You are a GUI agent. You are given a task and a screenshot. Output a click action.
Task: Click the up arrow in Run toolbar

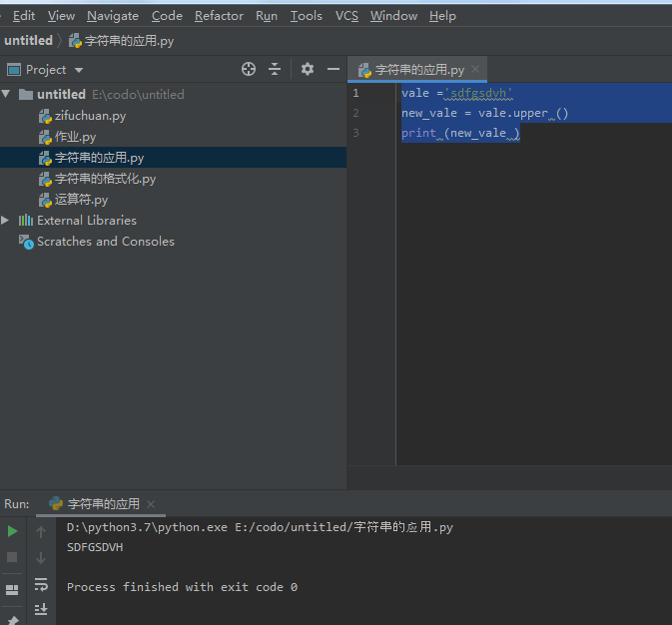(x=41, y=532)
